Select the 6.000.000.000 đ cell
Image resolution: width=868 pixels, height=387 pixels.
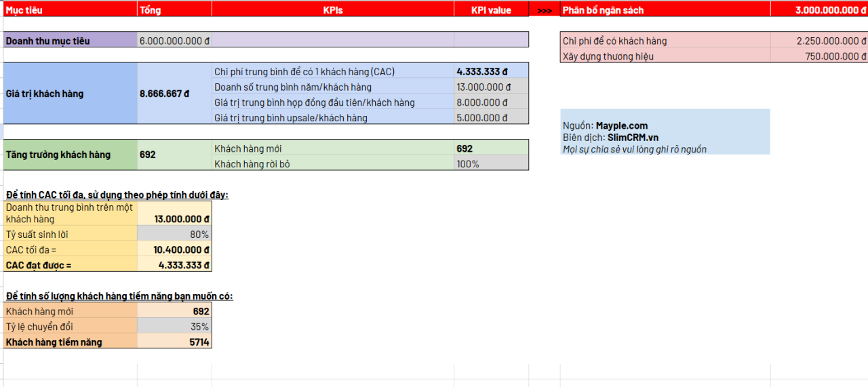(174, 40)
